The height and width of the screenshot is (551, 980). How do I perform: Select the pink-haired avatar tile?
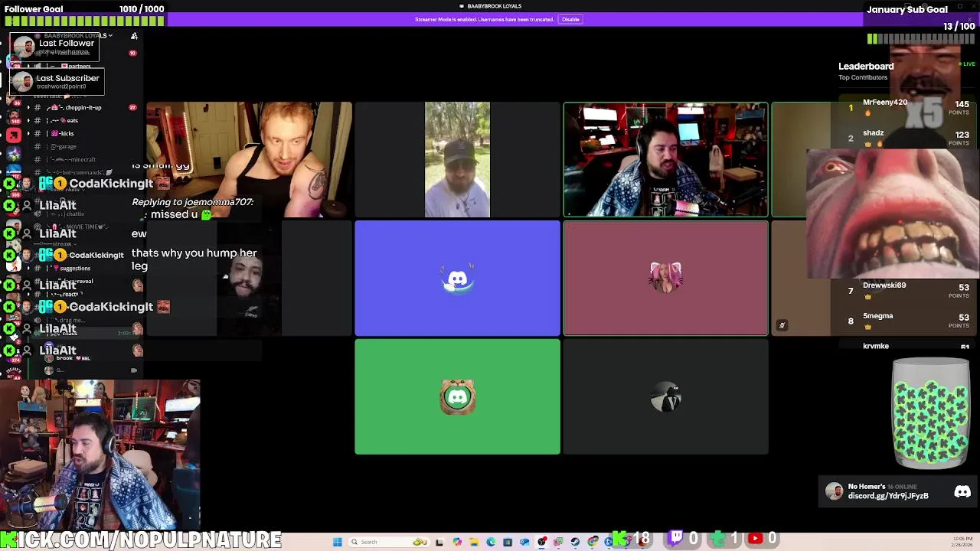pos(665,278)
